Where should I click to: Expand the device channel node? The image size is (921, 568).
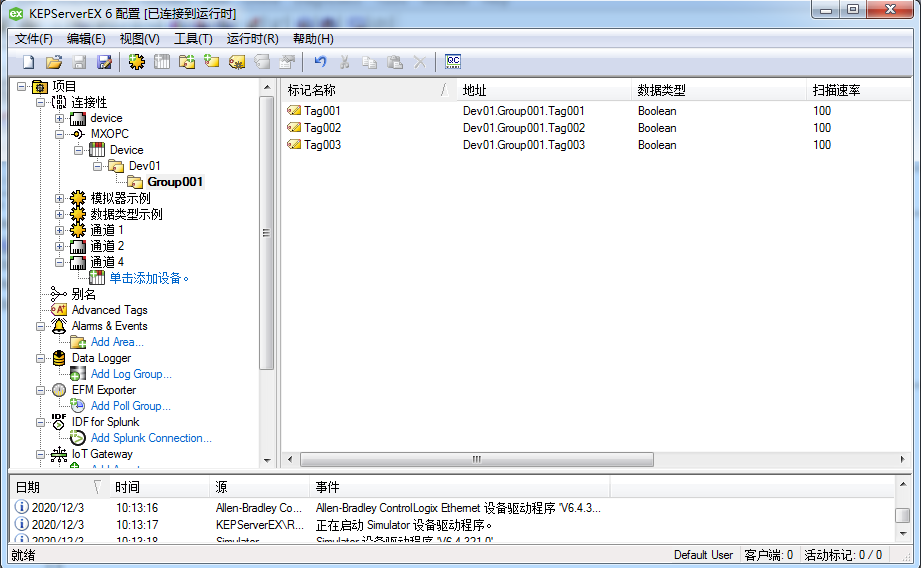pyautogui.click(x=60, y=118)
